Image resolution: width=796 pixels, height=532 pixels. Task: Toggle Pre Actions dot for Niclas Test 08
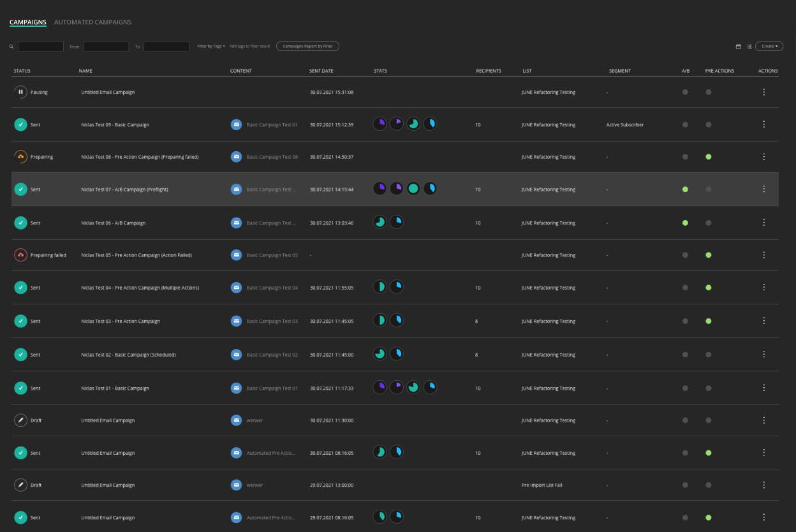708,156
